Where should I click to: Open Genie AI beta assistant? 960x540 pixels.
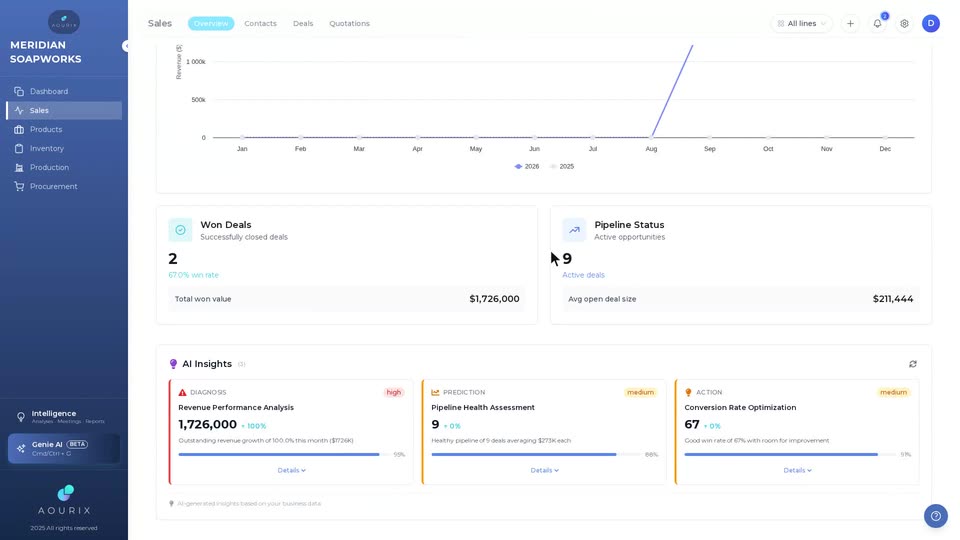(64, 448)
